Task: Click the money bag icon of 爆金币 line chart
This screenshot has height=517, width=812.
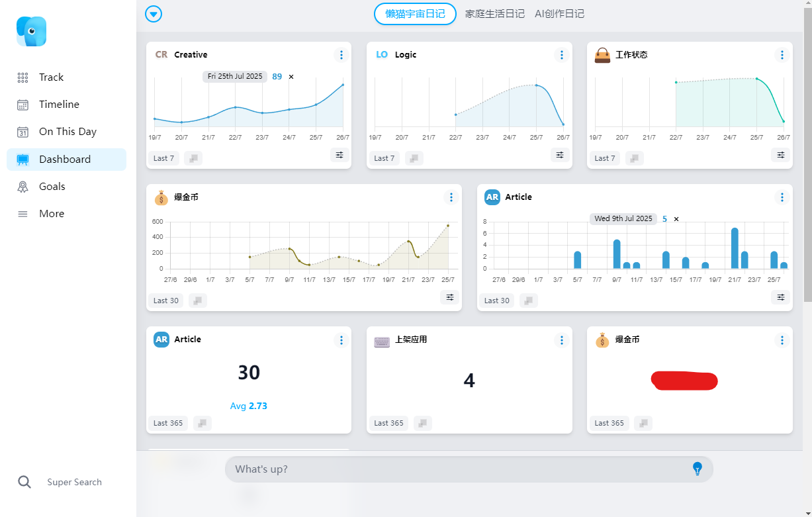Action: 161,197
